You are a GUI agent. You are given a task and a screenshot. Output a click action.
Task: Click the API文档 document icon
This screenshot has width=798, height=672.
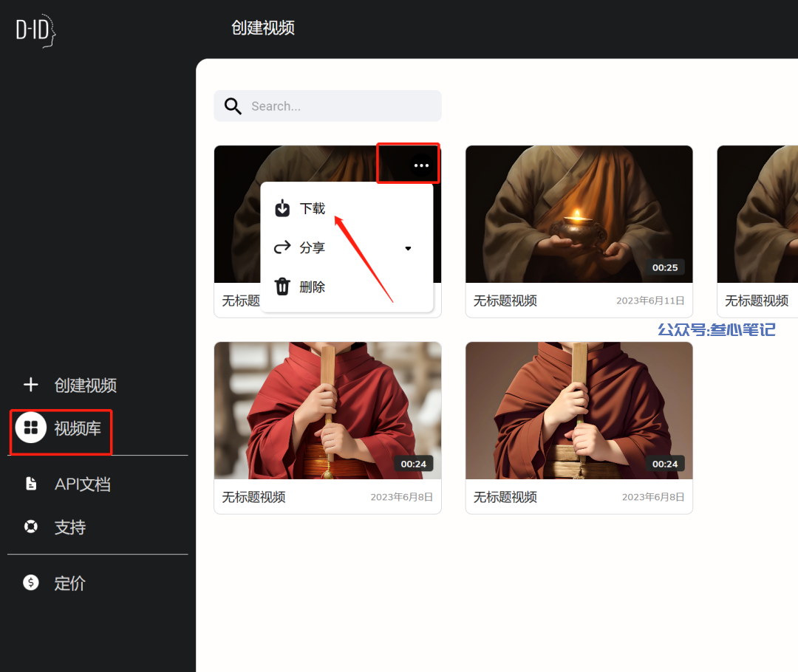tap(31, 483)
